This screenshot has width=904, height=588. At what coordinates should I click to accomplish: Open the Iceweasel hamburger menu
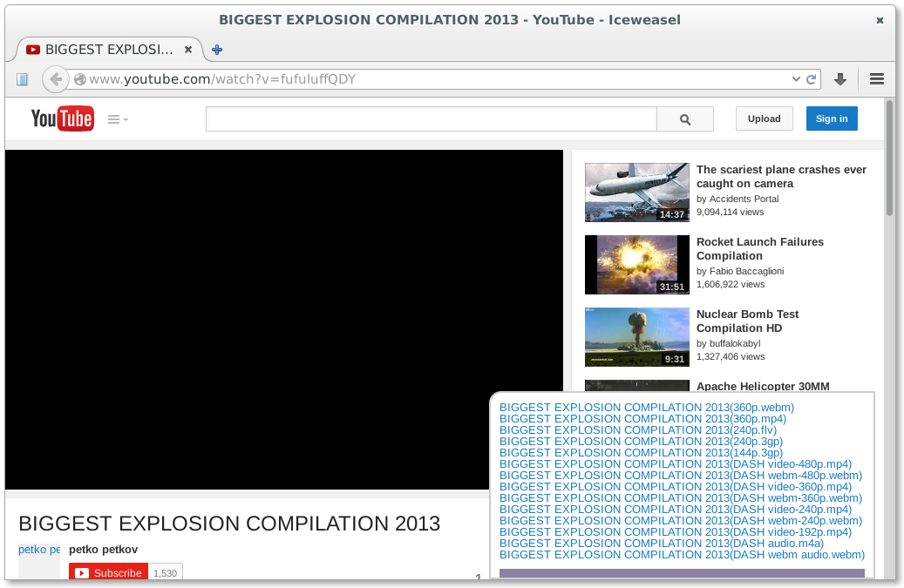click(877, 79)
